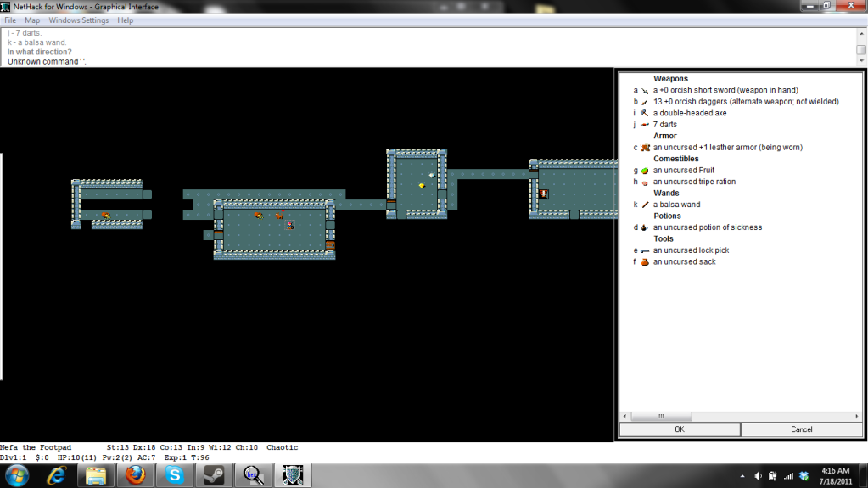Image resolution: width=868 pixels, height=488 pixels.
Task: Select the double-headed axe icon
Action: pos(645,113)
